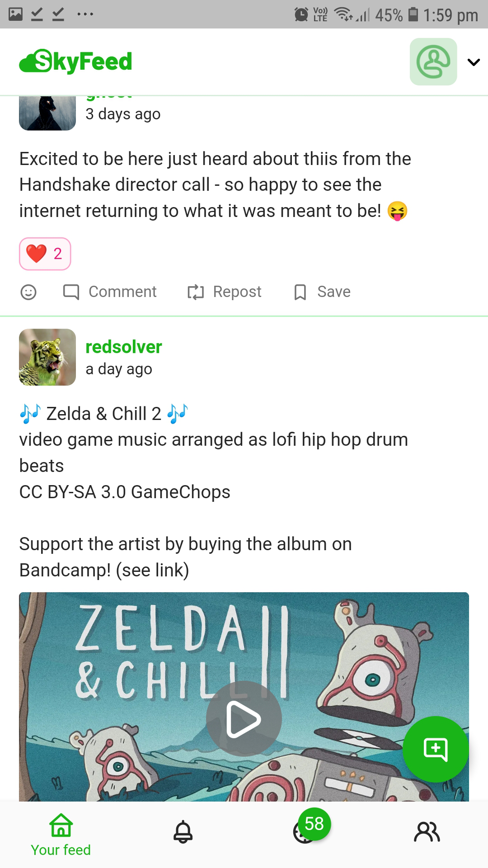Tap the green profile avatar icon
This screenshot has height=868, width=488.
click(433, 61)
